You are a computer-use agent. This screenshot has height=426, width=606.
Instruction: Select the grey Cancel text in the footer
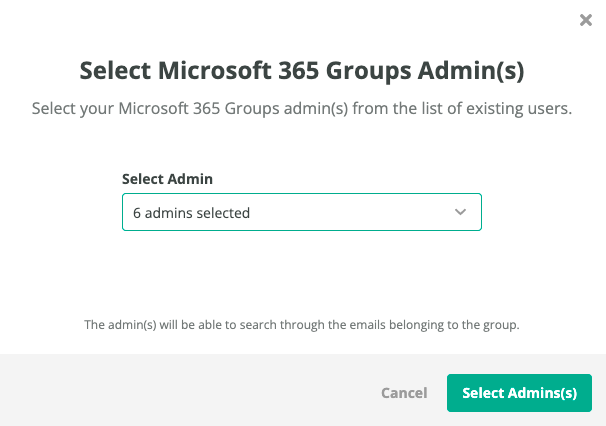pos(404,393)
